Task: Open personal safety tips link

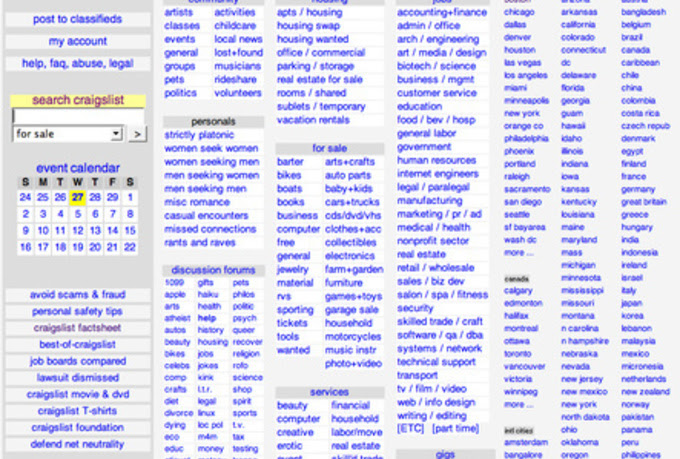Action: 78,311
